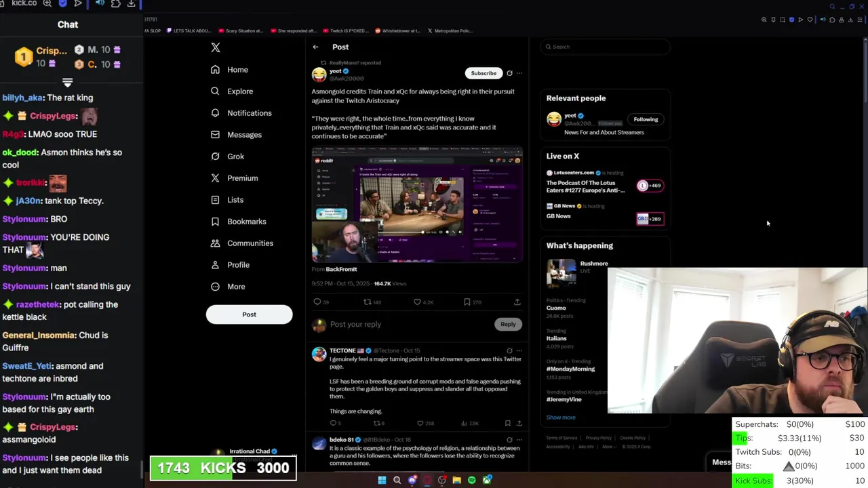Click the reply icon on main post
This screenshot has height=488, width=868.
click(x=317, y=302)
